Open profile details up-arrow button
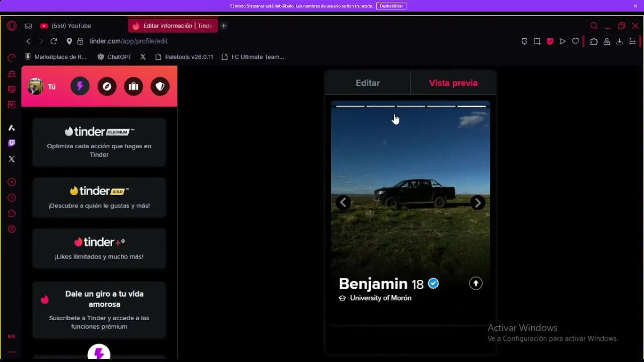 coord(476,284)
